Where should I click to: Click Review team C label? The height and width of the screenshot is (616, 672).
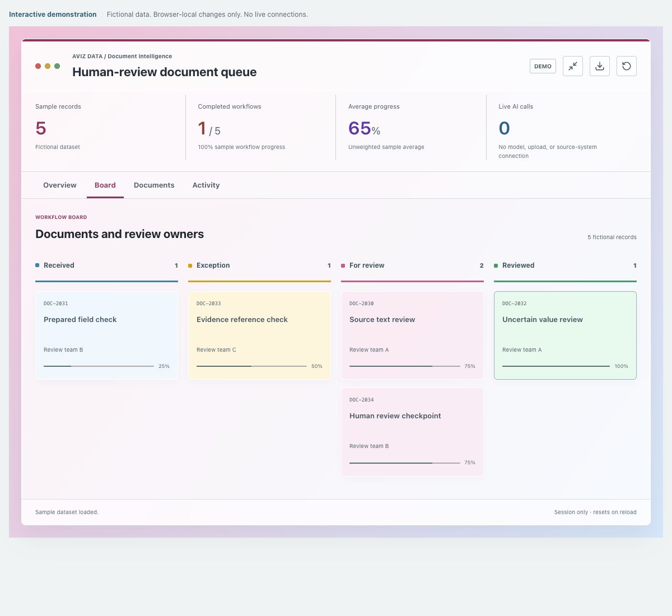(216, 350)
